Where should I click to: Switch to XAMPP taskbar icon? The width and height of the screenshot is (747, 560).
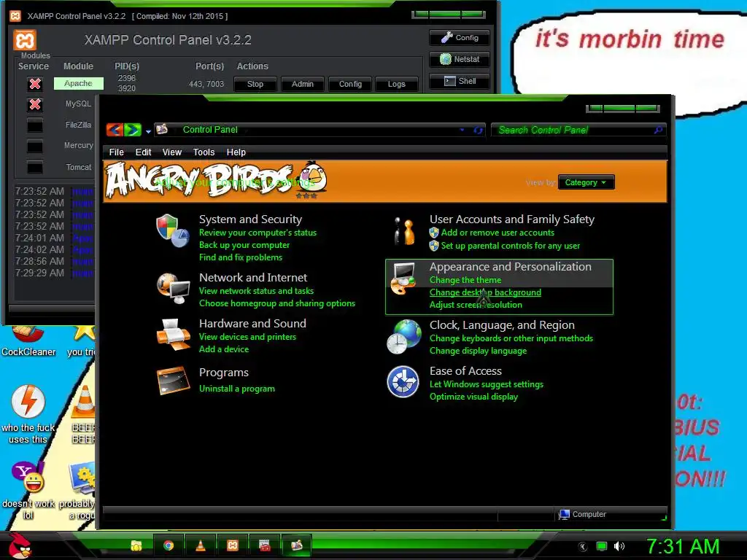click(x=233, y=545)
